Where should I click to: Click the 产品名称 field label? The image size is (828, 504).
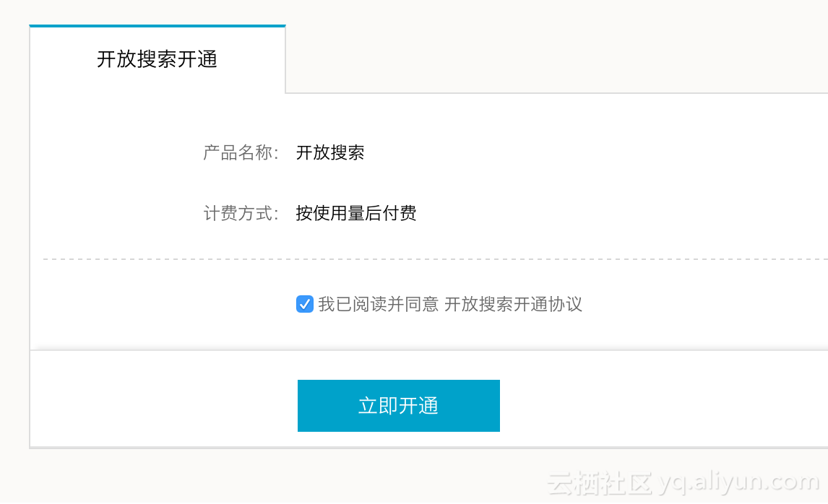tap(240, 153)
